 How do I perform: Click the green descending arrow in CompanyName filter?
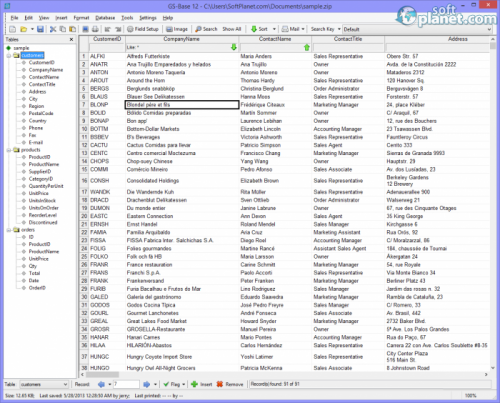click(x=234, y=47)
